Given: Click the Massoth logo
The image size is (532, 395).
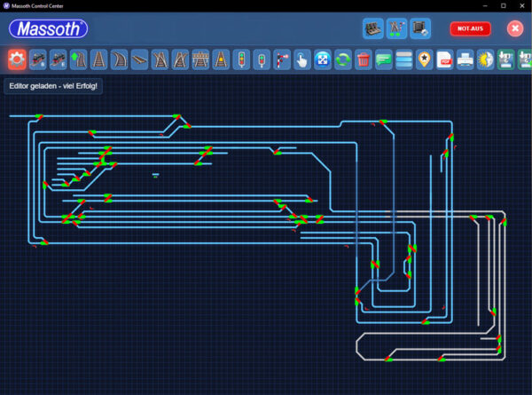Looking at the screenshot, I should [x=49, y=28].
